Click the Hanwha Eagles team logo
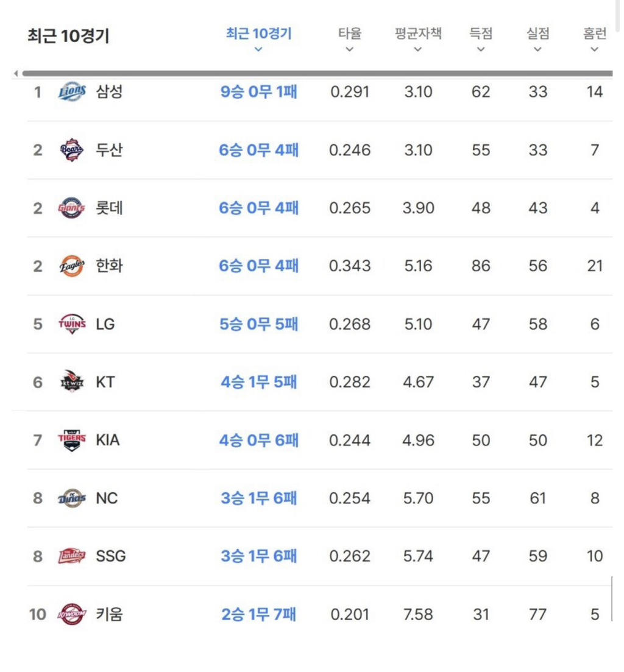This screenshot has height=672, width=624. (x=72, y=266)
